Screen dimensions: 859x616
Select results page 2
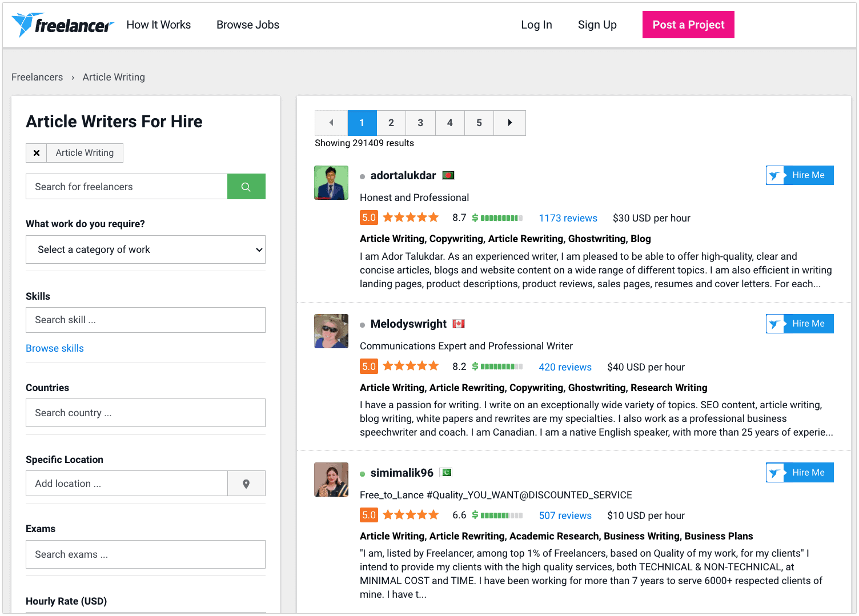[x=391, y=123]
